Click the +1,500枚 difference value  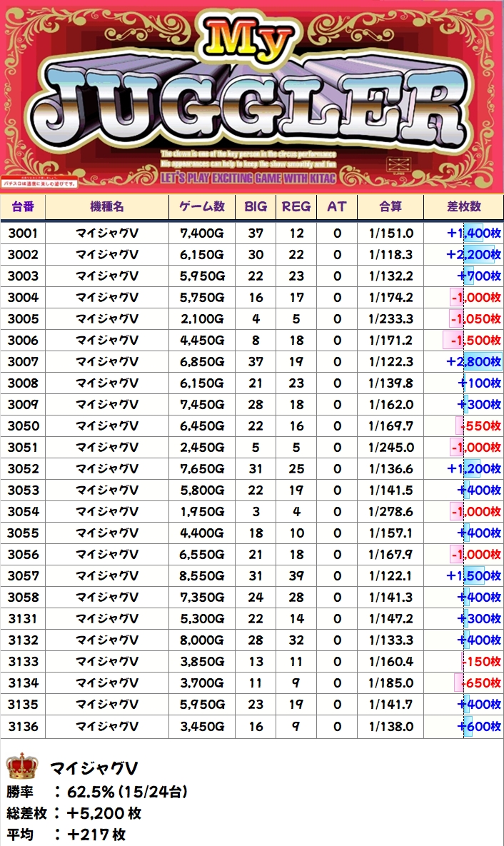[474, 576]
